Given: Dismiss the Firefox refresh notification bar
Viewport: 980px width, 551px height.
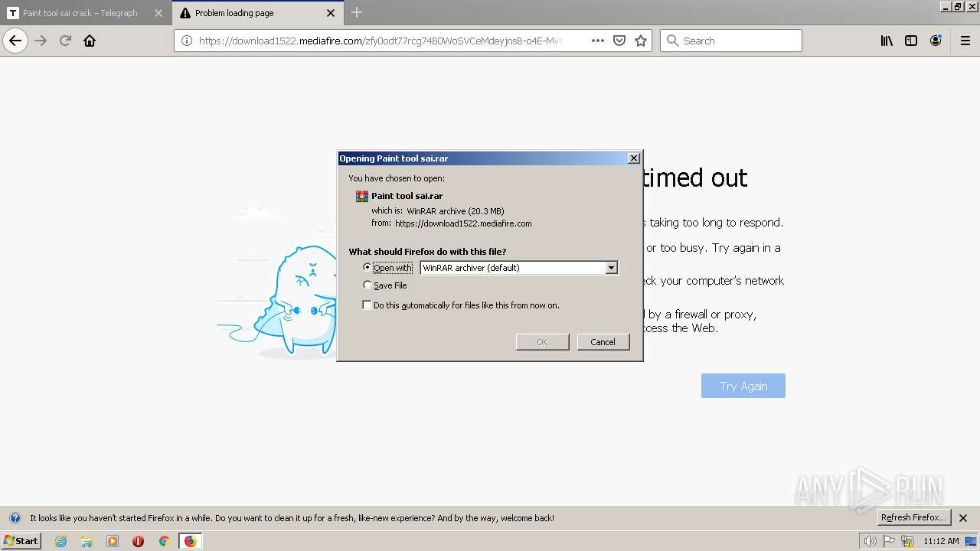Looking at the screenshot, I should click(964, 518).
